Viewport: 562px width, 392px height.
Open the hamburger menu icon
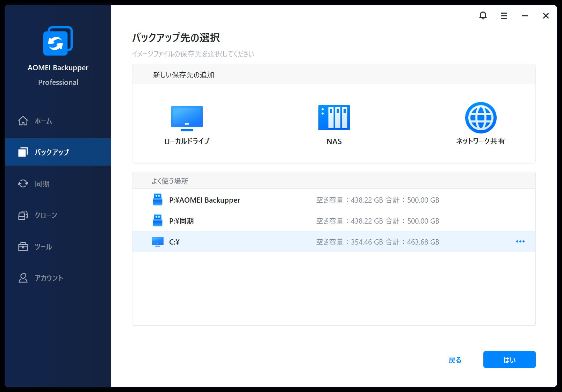(x=504, y=16)
